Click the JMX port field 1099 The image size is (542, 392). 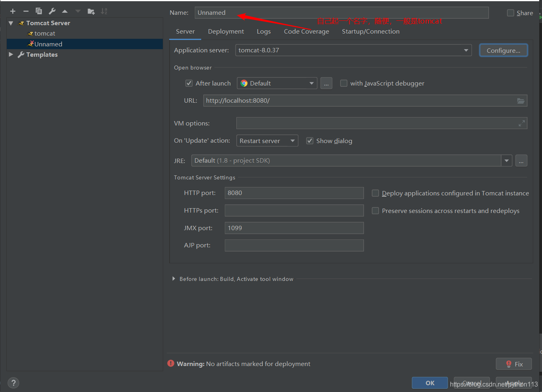tap(294, 228)
